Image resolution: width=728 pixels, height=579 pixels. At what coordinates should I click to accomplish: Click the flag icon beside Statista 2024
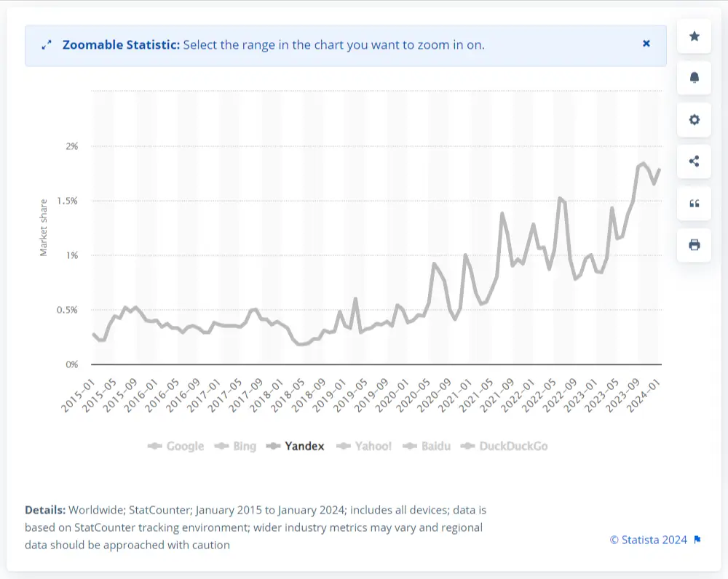click(x=697, y=540)
